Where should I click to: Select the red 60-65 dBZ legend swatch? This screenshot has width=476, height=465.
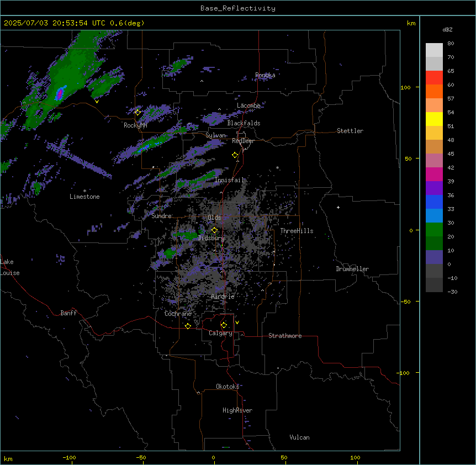point(434,78)
